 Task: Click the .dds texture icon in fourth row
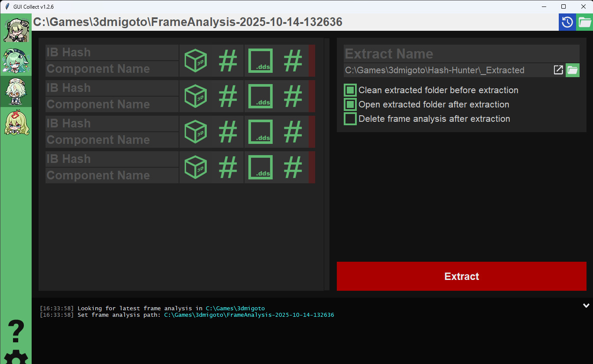coord(261,167)
